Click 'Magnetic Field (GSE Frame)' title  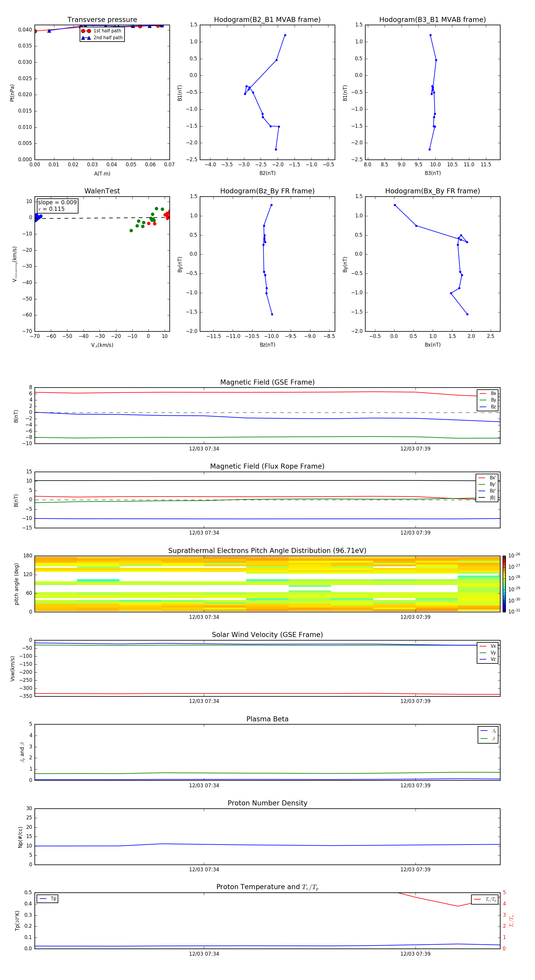[x=267, y=382]
